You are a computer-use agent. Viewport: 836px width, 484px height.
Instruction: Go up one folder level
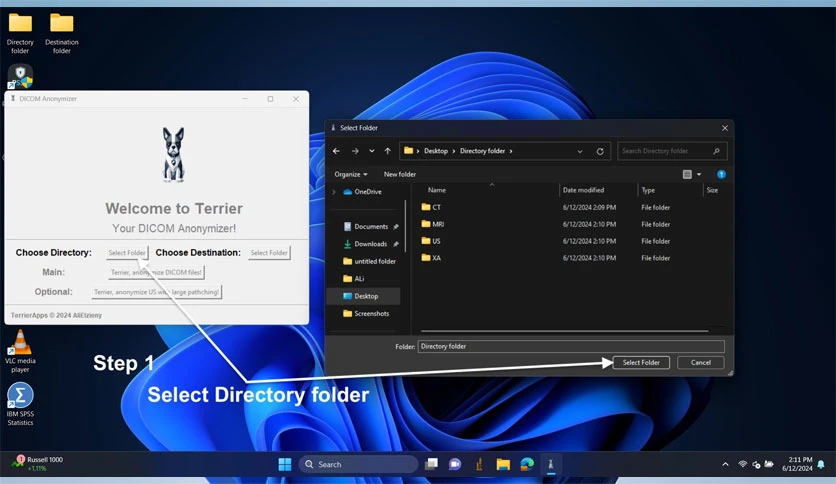coord(388,151)
